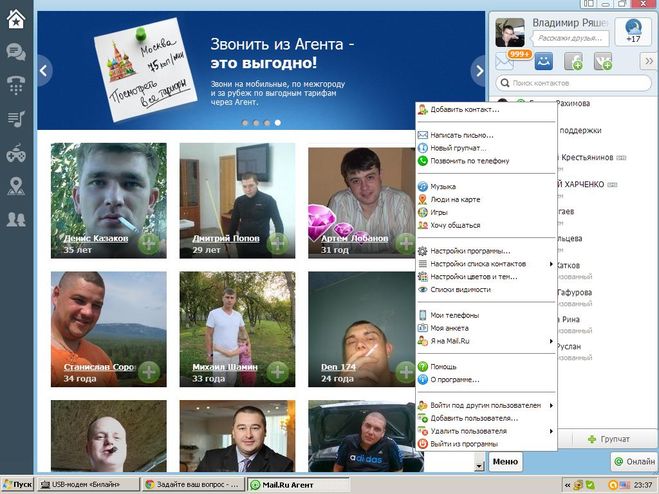Open Настройки программы menu item

click(x=486, y=251)
